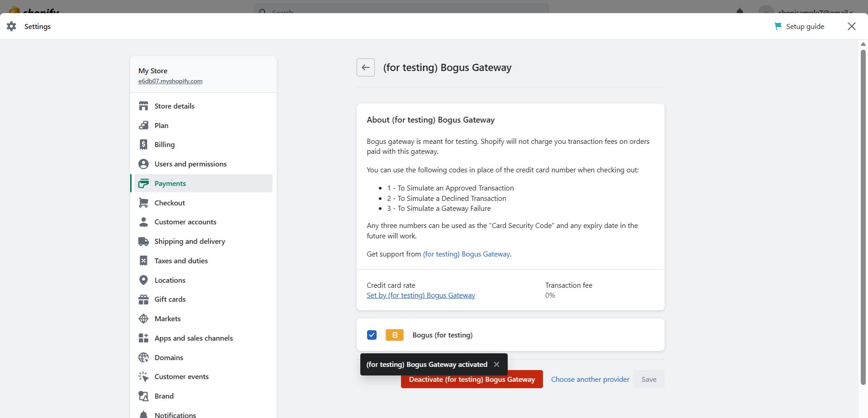Click Set by (for testing) Bogus Gateway link
The image size is (868, 418).
tap(421, 295)
